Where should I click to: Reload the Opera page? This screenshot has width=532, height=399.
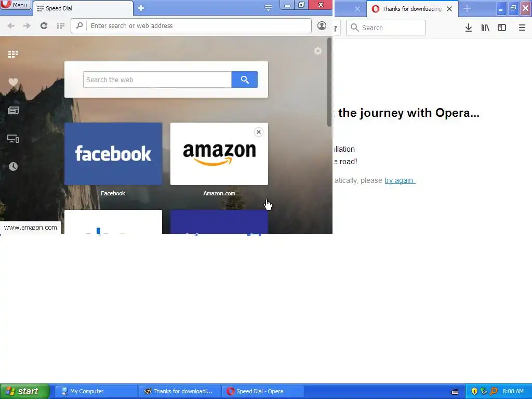tap(44, 26)
